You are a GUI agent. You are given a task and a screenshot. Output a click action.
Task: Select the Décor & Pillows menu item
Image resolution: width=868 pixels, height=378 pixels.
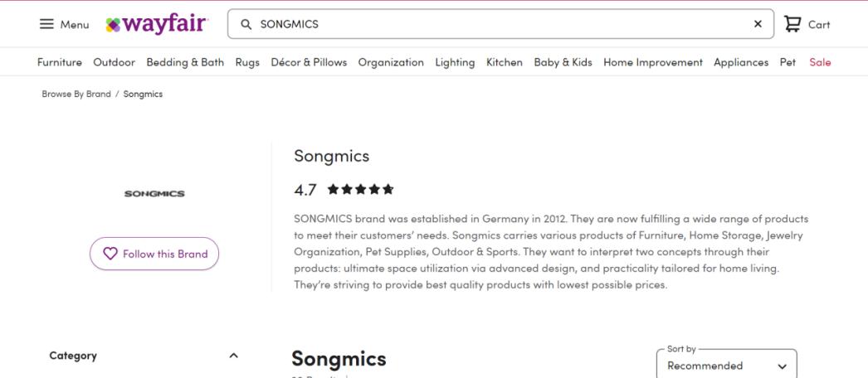[x=309, y=62]
